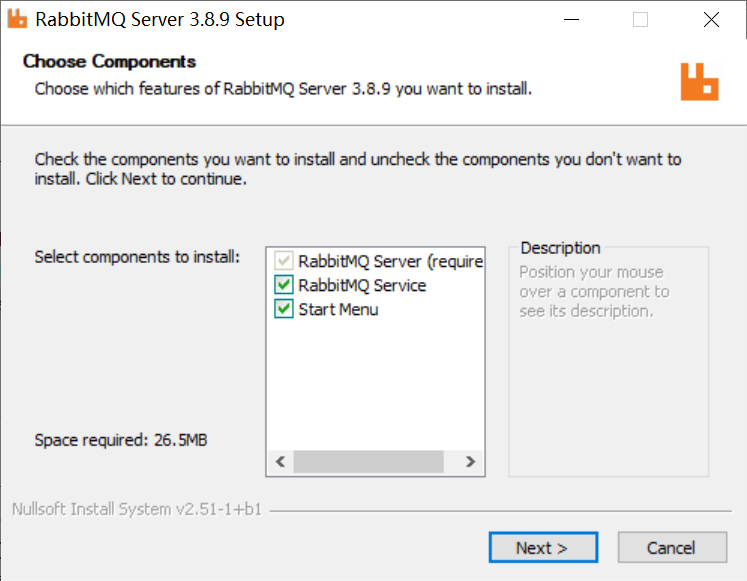Click the greyed RabbitMQ Server required checkbox
The image size is (747, 581).
(284, 260)
